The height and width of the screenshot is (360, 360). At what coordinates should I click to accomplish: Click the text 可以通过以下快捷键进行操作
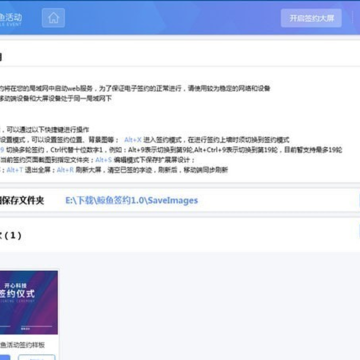(48, 130)
